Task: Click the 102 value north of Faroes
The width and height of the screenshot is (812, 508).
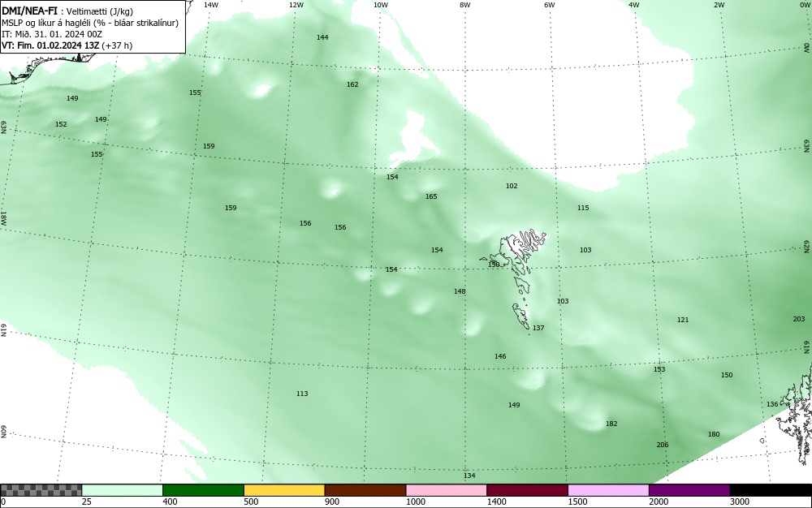Action: point(511,186)
